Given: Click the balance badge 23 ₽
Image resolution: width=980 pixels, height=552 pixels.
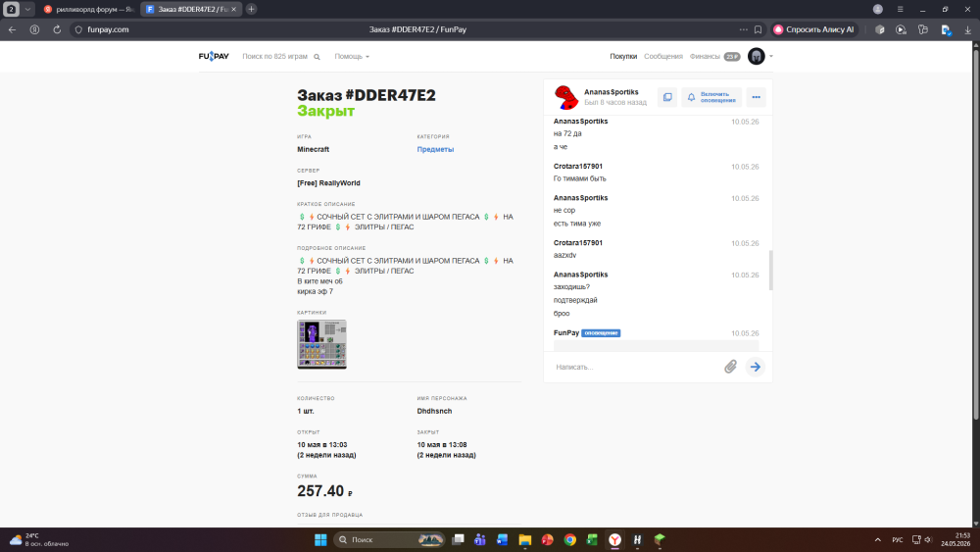Looking at the screenshot, I should click(x=732, y=56).
